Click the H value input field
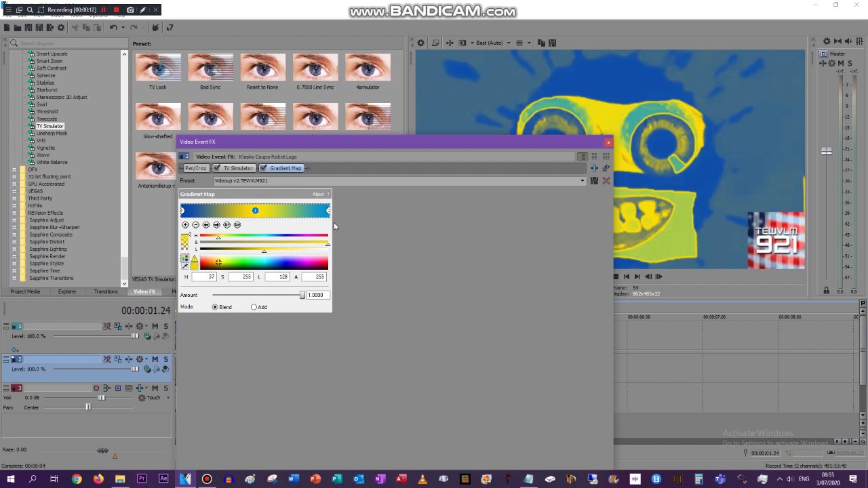Viewport: 868px width, 488px height. (x=204, y=277)
